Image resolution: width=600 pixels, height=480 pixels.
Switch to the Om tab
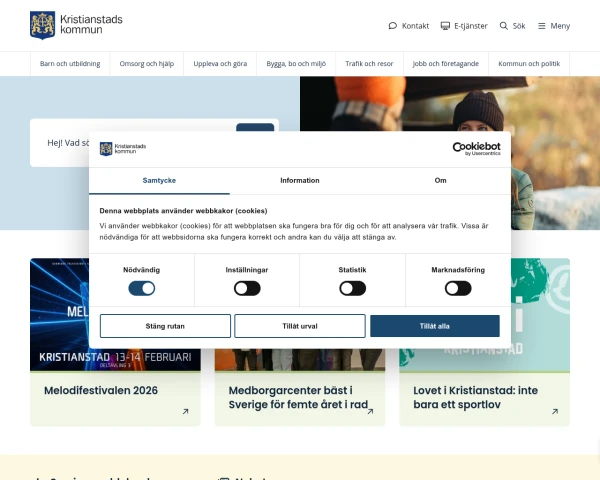440,181
